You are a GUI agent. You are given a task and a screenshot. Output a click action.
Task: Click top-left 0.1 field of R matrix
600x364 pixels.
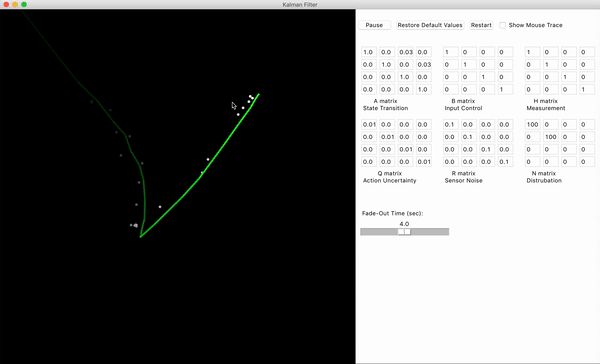point(450,124)
